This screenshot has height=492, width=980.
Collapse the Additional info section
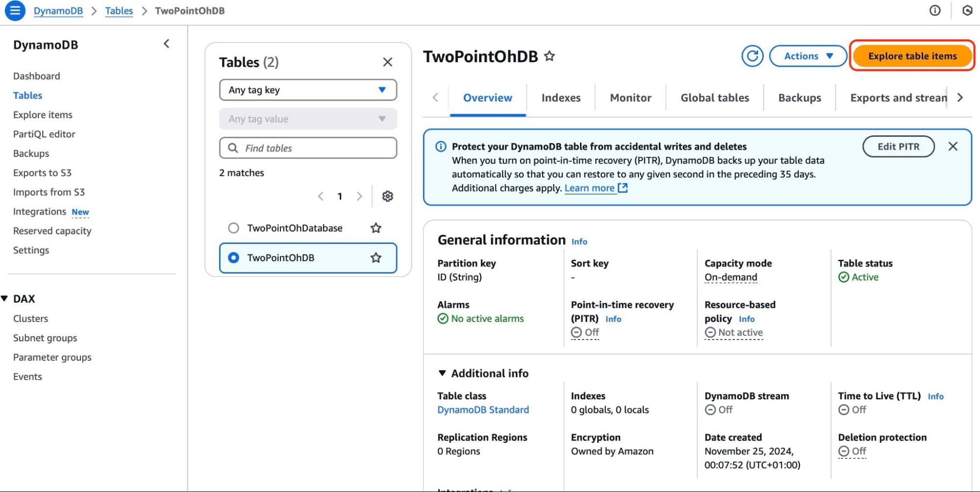click(442, 373)
